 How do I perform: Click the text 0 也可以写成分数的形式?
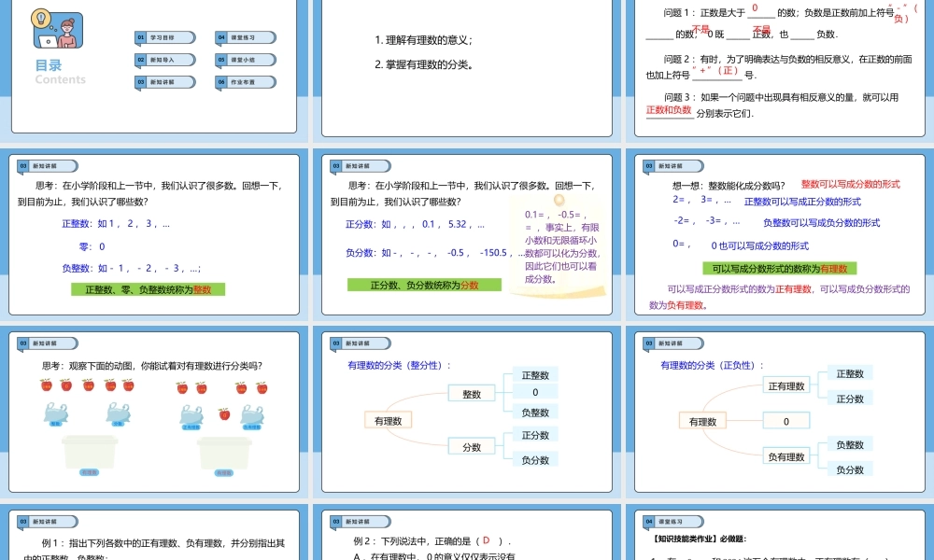click(x=759, y=245)
